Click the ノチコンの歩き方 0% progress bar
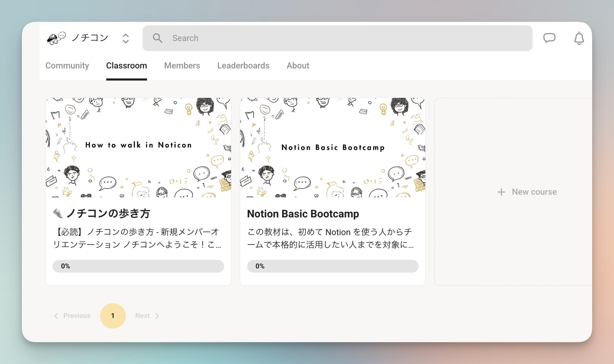The height and width of the screenshot is (364, 614). pos(138,266)
